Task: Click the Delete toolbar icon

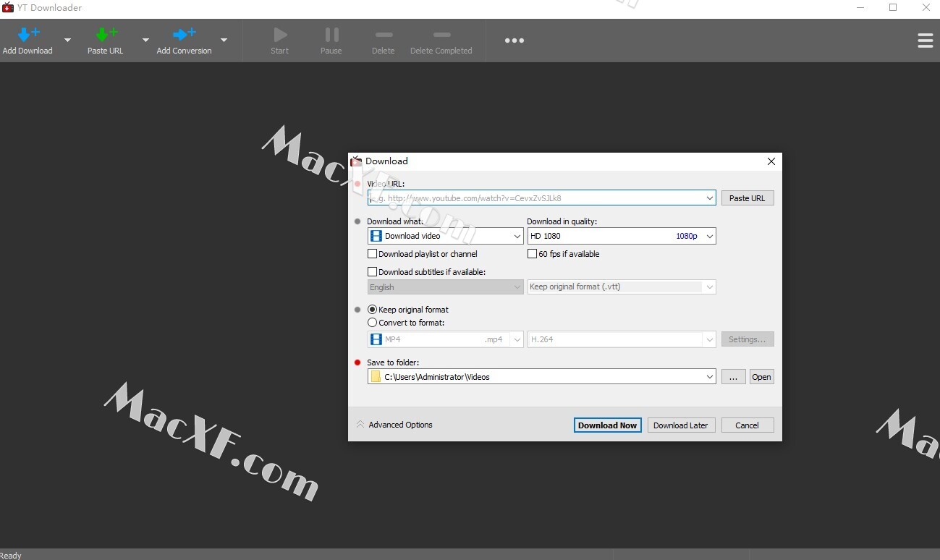Action: click(384, 34)
